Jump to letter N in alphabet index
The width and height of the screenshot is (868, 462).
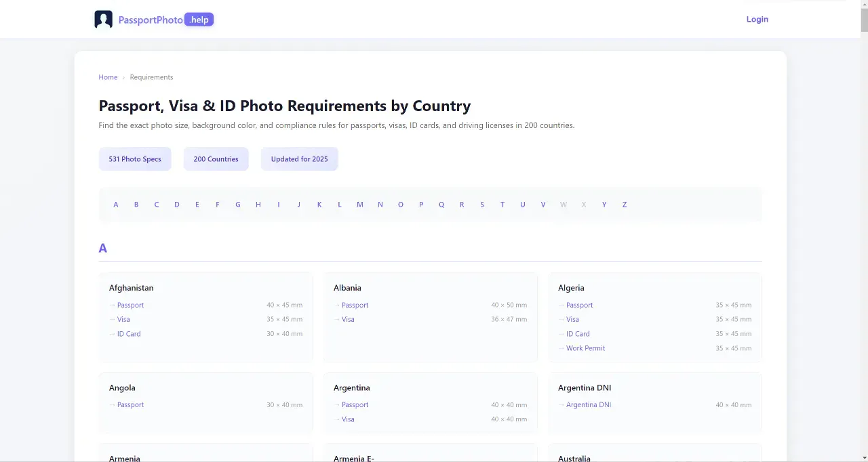point(380,205)
